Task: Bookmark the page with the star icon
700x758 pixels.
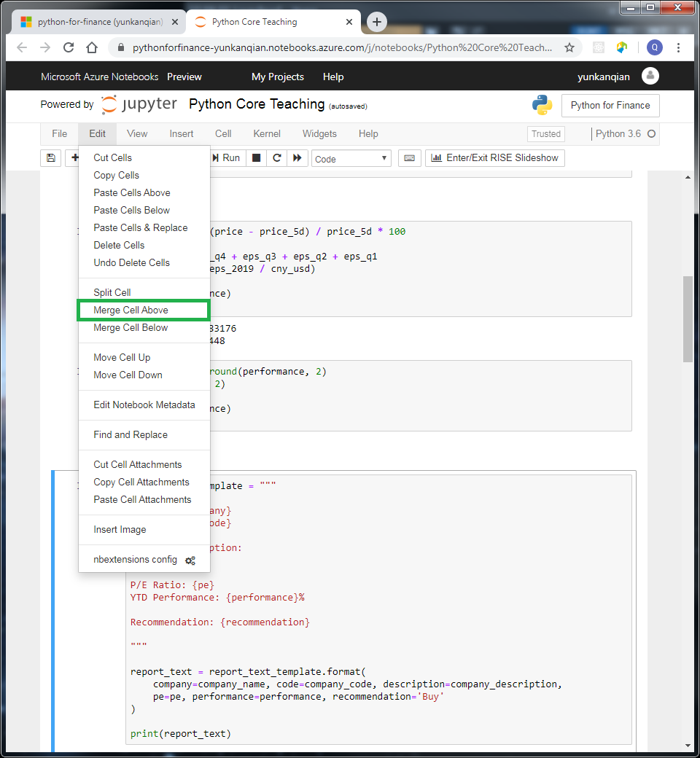Action: pos(569,47)
